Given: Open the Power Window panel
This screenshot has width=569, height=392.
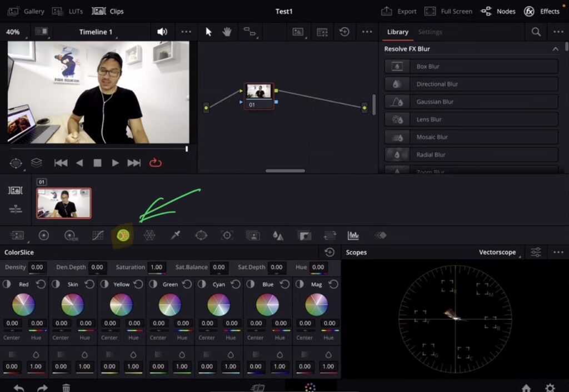Looking at the screenshot, I should click(x=201, y=235).
